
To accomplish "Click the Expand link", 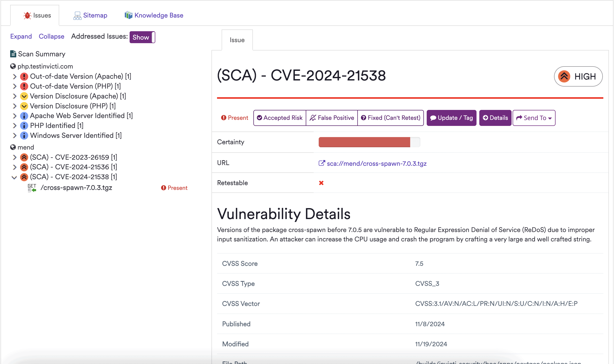I will 21,36.
